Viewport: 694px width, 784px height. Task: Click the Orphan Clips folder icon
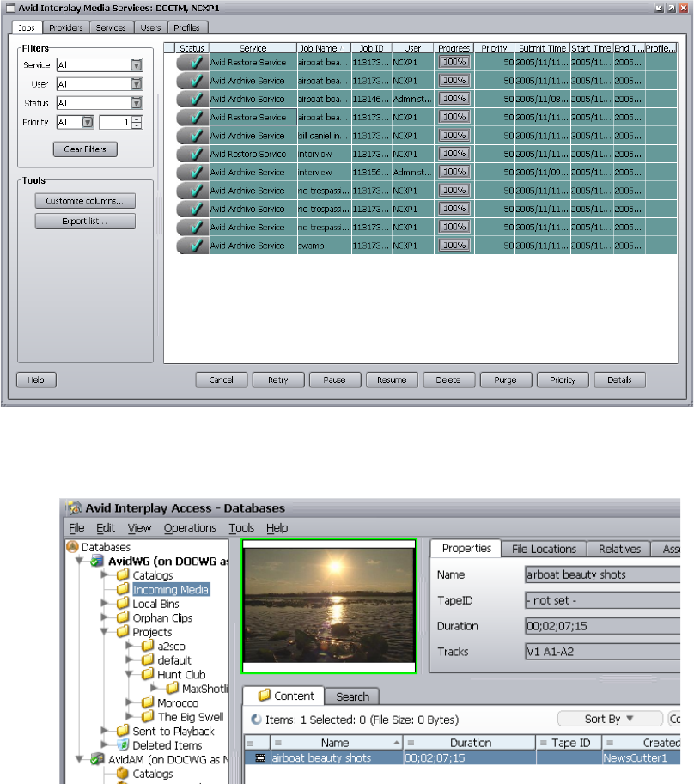pyautogui.click(x=123, y=617)
